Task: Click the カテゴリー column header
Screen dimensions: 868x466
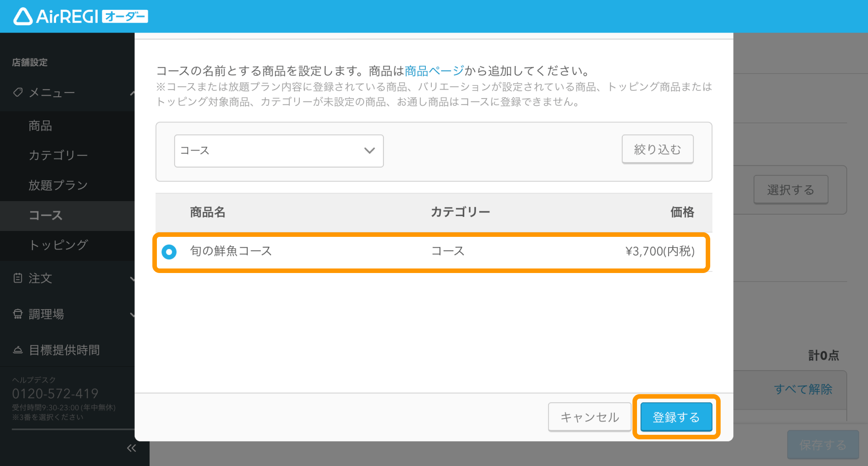Action: tap(460, 212)
